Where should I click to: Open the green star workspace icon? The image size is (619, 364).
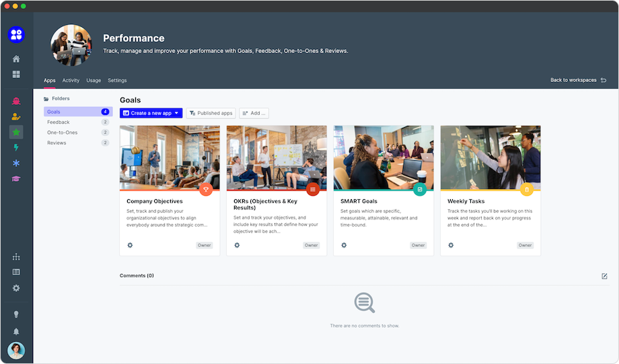click(16, 133)
